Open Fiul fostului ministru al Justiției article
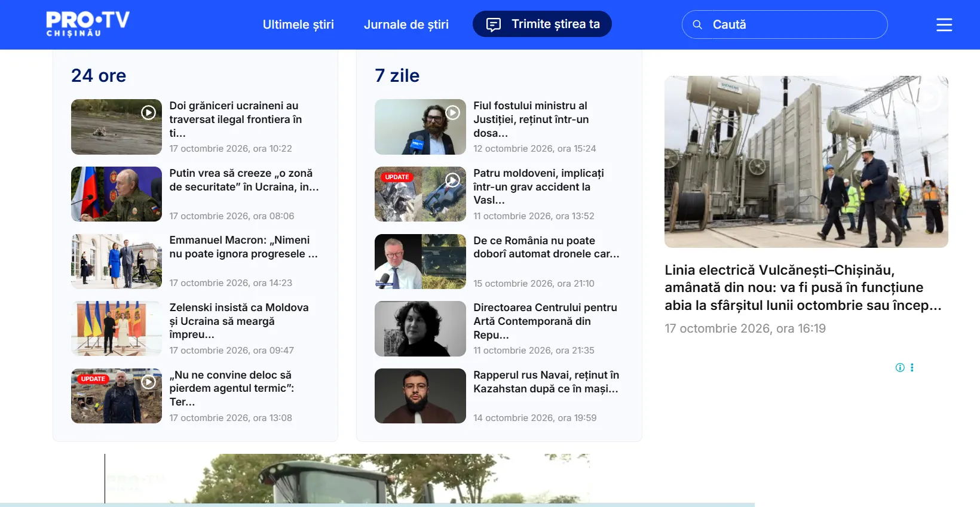 pyautogui.click(x=531, y=119)
